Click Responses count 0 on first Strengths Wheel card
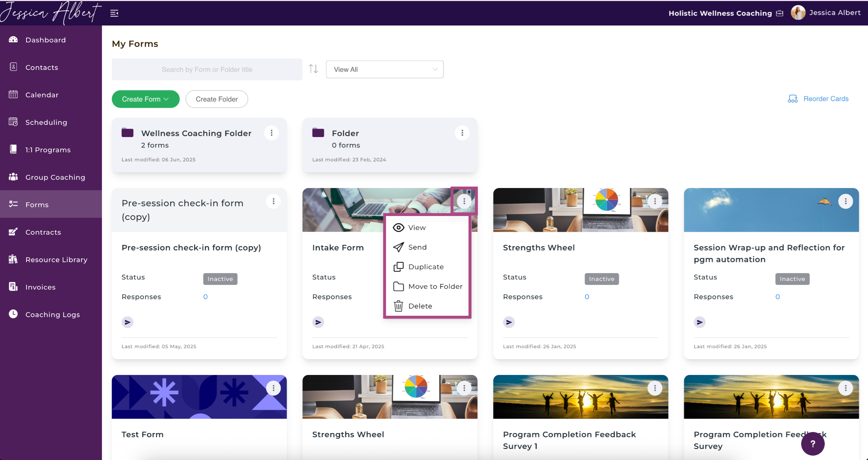This screenshot has width=868, height=460. point(587,297)
